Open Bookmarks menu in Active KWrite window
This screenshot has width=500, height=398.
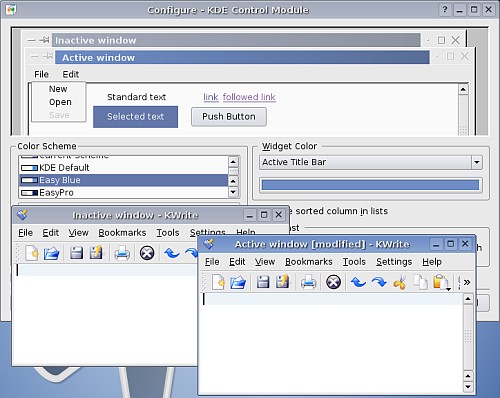click(309, 262)
